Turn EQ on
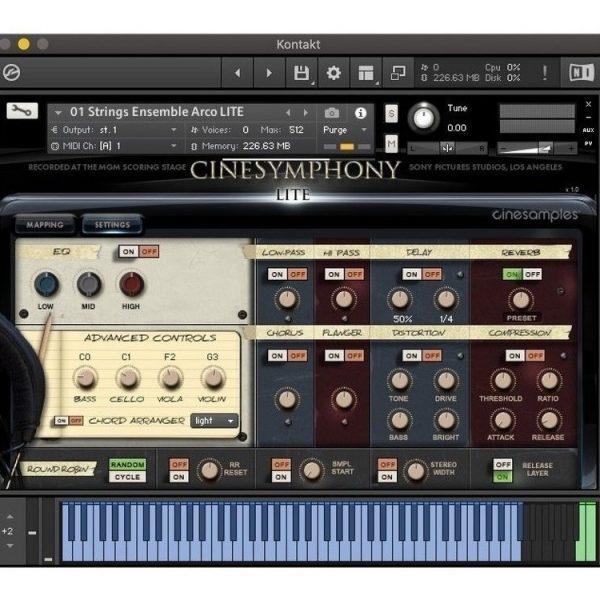 (x=129, y=251)
